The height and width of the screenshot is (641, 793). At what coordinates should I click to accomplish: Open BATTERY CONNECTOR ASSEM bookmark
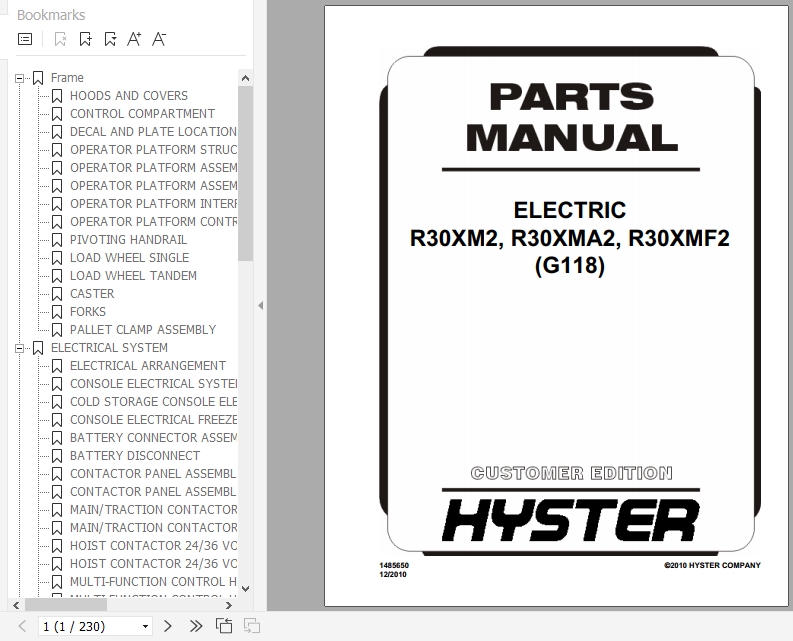point(153,438)
